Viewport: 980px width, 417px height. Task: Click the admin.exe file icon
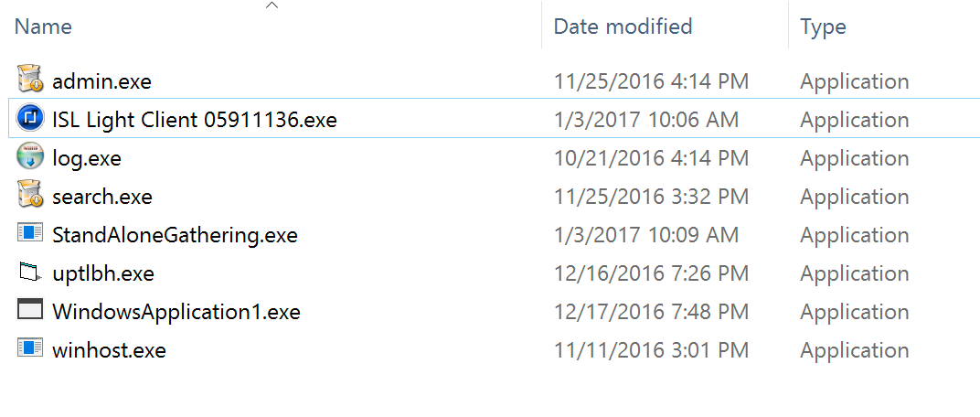tap(30, 80)
